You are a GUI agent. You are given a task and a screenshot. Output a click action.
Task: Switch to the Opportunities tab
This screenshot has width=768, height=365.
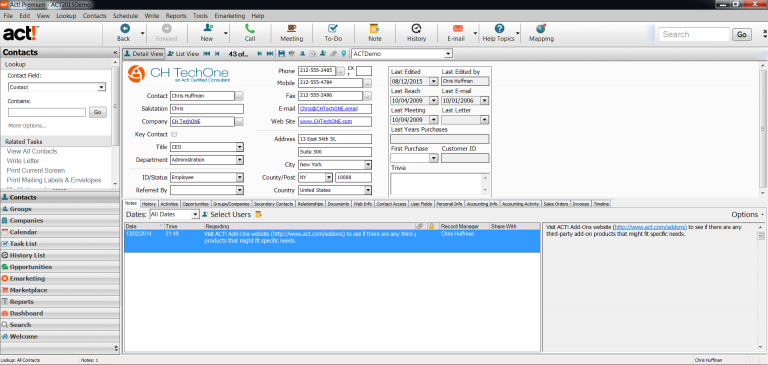pyautogui.click(x=195, y=204)
